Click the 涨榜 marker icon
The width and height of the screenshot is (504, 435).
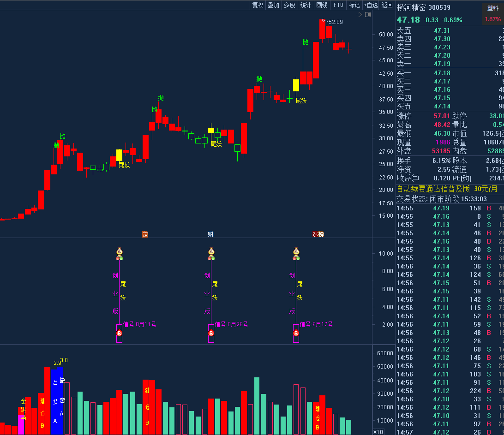tap(318, 234)
